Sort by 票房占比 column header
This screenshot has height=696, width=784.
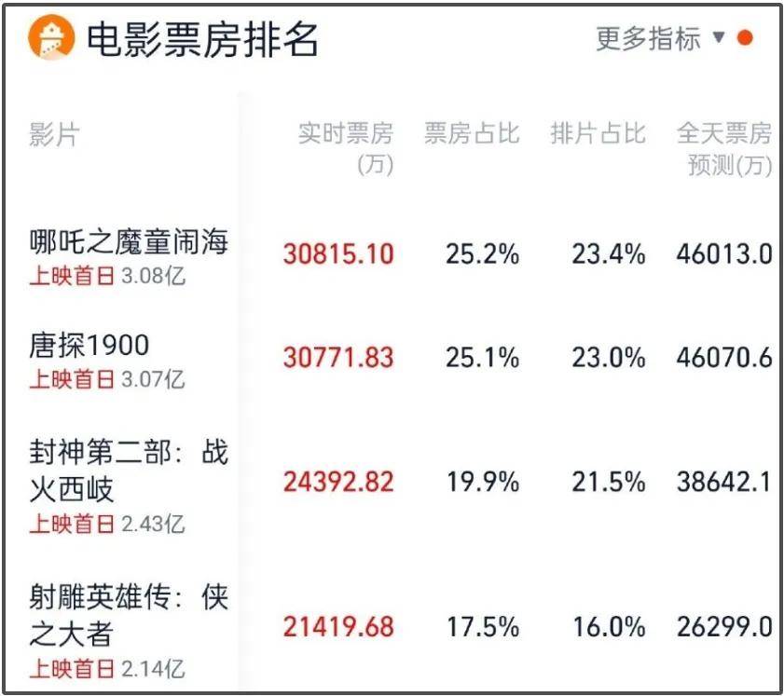[472, 133]
